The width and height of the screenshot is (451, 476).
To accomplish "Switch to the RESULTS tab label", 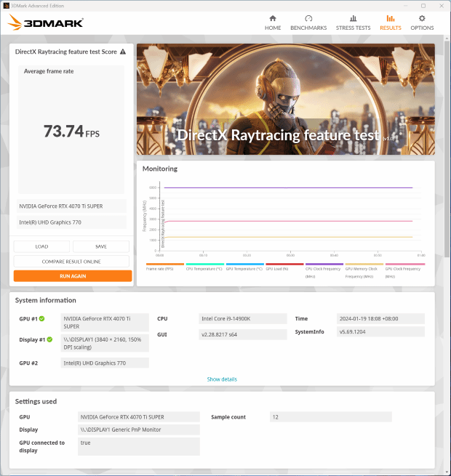I will (391, 28).
